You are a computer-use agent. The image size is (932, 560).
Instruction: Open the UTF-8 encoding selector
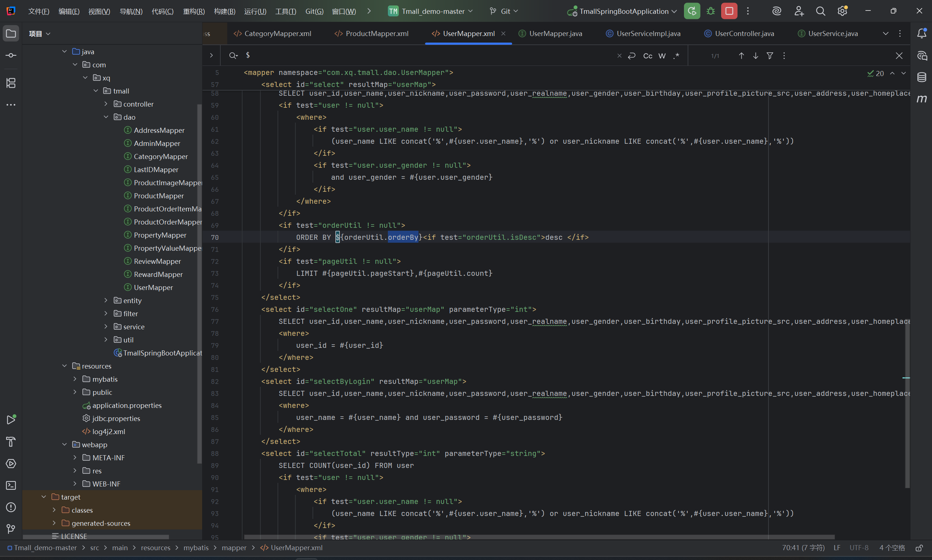point(859,548)
